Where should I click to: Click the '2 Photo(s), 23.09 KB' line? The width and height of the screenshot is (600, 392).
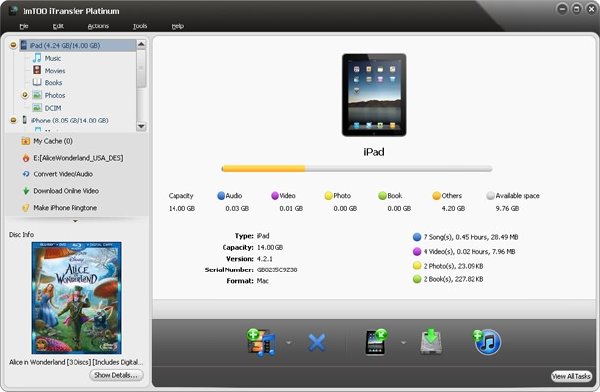pos(453,266)
